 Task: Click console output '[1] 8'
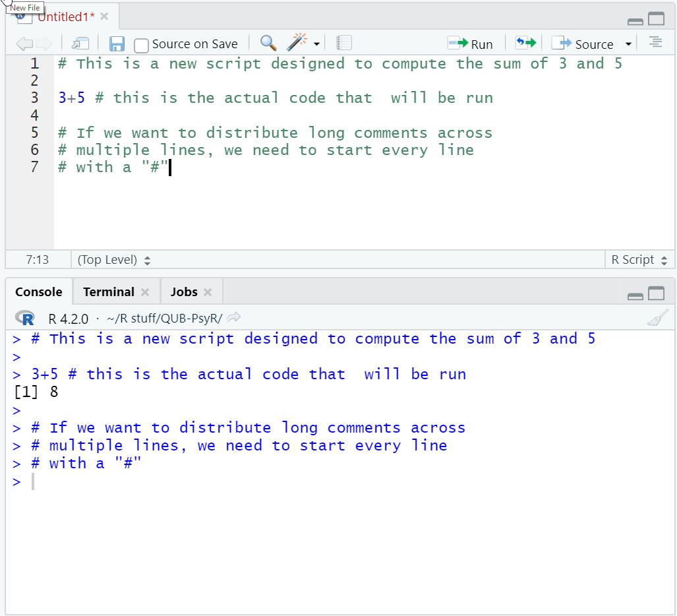(36, 392)
